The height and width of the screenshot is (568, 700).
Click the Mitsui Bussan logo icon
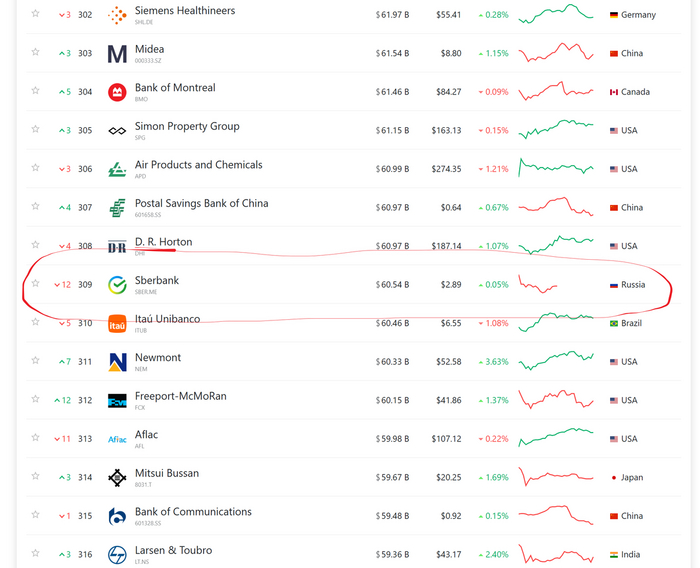117,478
